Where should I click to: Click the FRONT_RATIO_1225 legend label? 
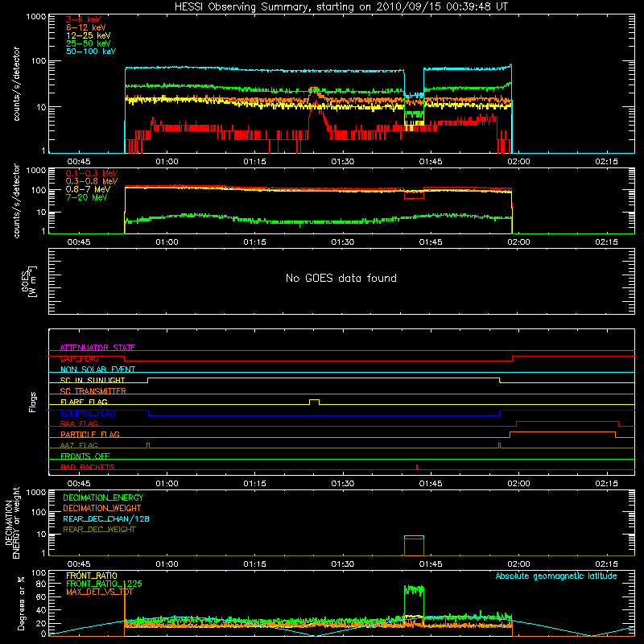pos(104,584)
